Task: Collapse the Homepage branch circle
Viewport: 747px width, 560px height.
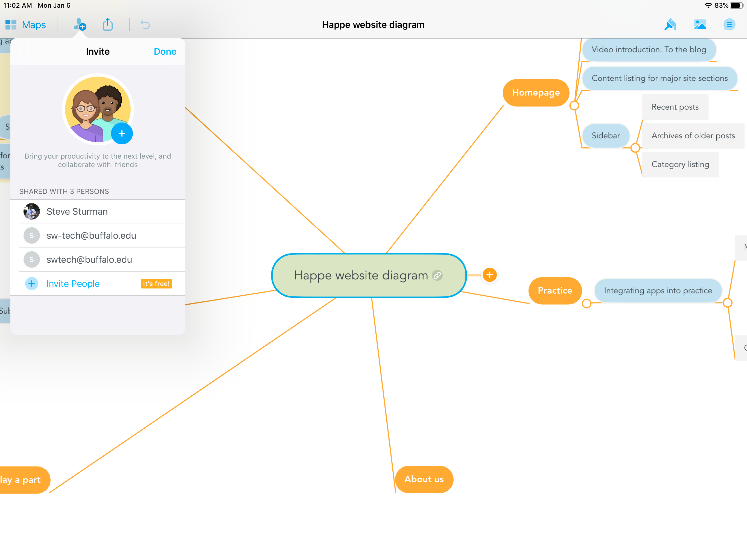Action: click(574, 106)
